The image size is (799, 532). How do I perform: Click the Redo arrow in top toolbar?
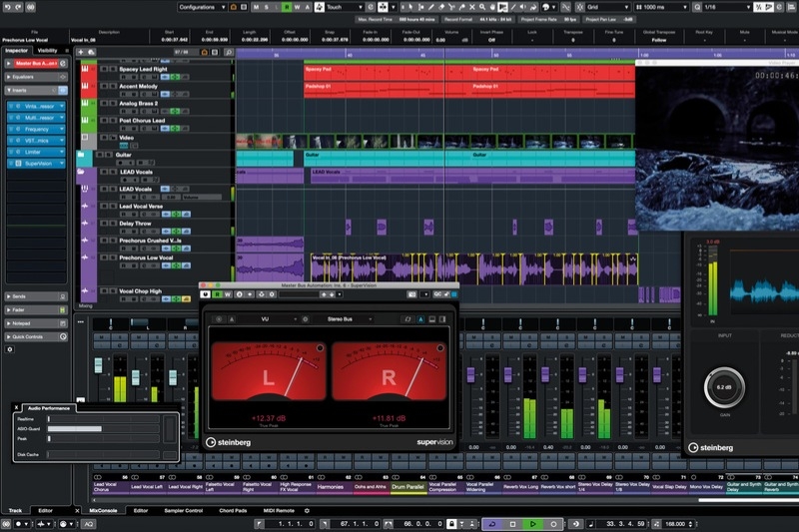click(x=19, y=7)
